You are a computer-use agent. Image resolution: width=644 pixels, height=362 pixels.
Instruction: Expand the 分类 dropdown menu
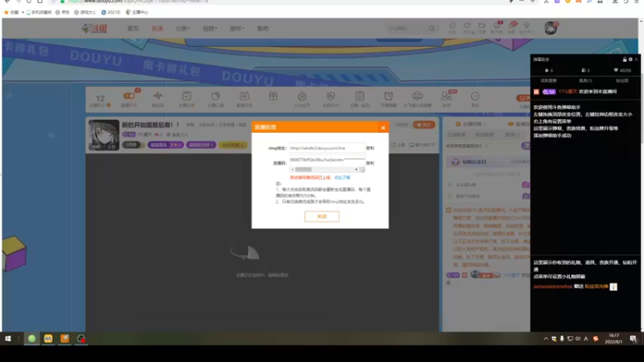(183, 29)
